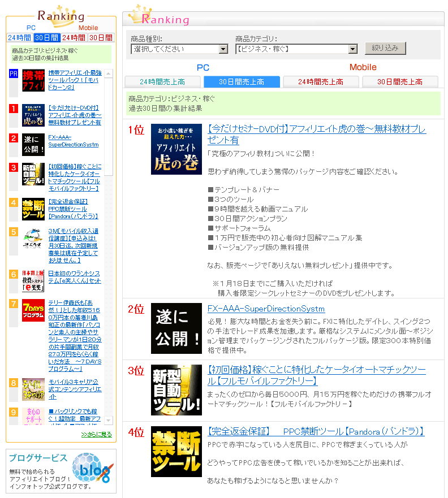This screenshot has height=498, width=448.
Task: Open main 3位 フルモバイルファクトリー title link
Action: 316,375
